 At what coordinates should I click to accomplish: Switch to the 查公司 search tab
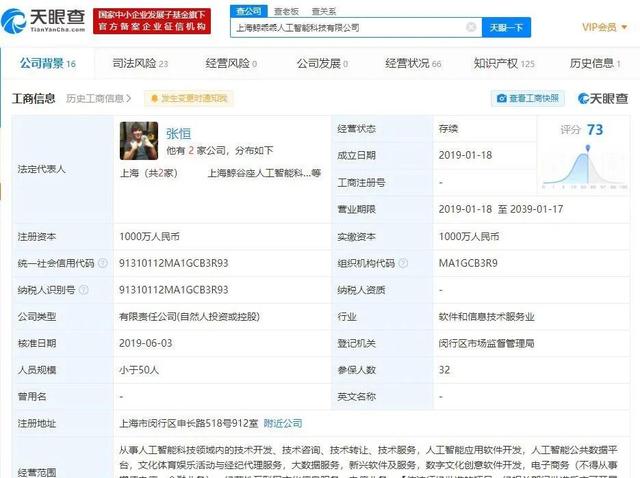(x=249, y=11)
